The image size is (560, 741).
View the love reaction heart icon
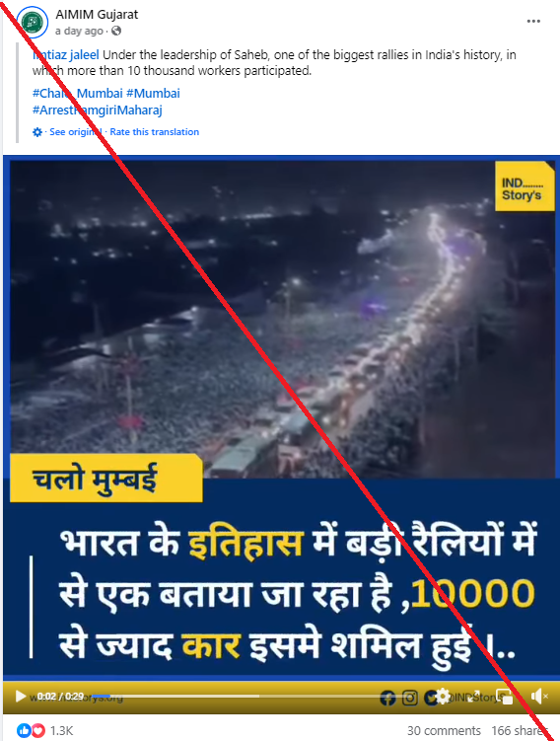[38, 730]
